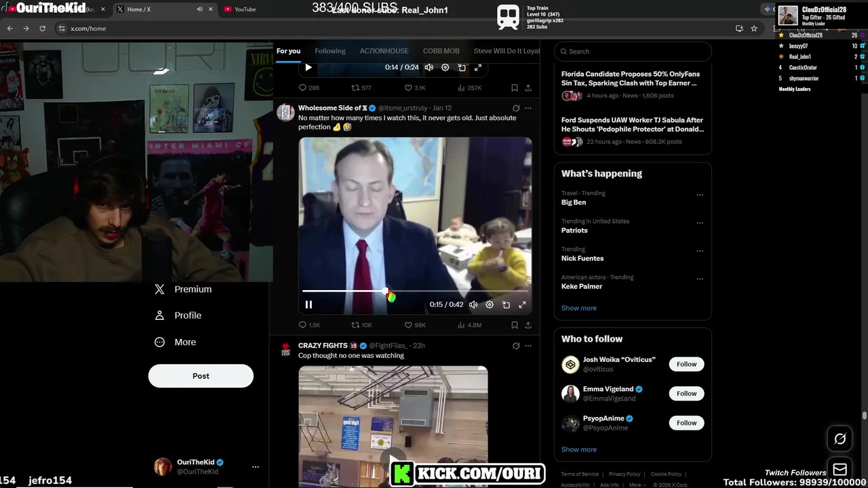Click the Search input field
Viewport: 868px width, 488px height.
click(x=633, y=51)
